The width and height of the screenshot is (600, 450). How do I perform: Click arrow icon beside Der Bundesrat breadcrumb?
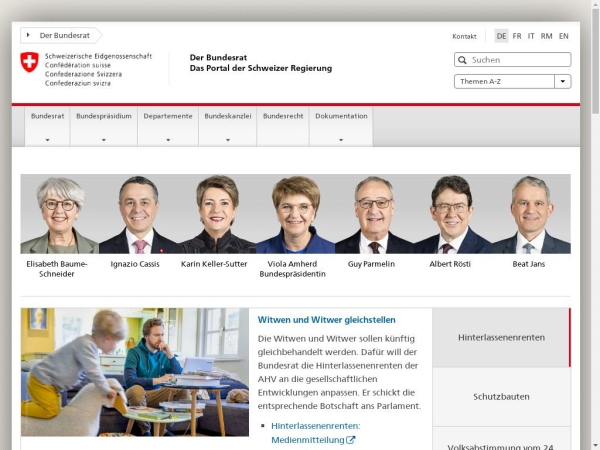[x=28, y=35]
